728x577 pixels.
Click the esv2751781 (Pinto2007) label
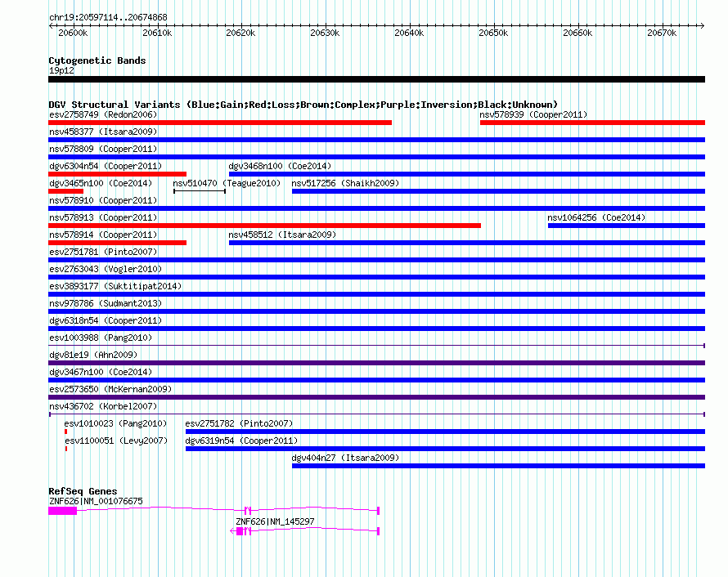pyautogui.click(x=103, y=252)
